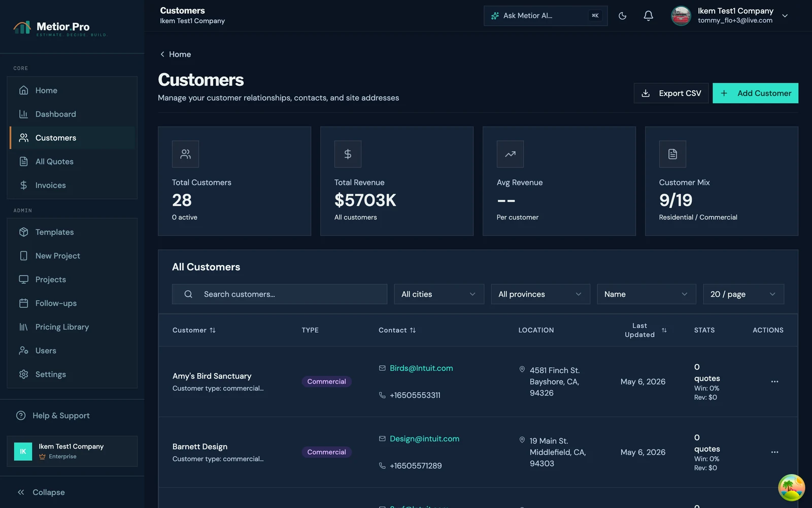Open Dashboard in the sidebar
Screen dimensions: 812x508
tap(73, 114)
